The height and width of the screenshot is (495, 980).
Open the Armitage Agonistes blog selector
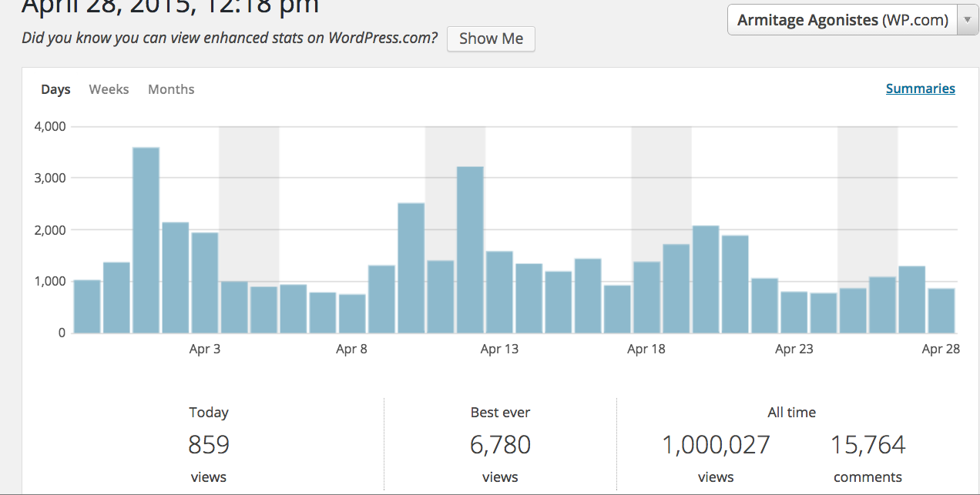pyautogui.click(x=842, y=21)
